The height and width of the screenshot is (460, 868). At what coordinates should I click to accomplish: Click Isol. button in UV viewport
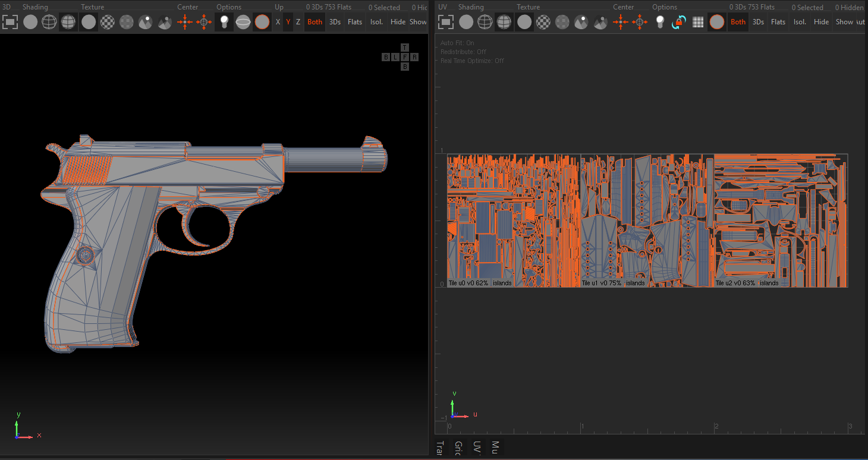[x=800, y=22]
